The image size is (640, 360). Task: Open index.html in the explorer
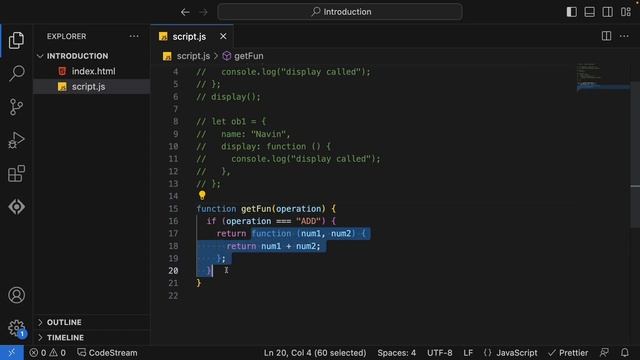pyautogui.click(x=93, y=71)
